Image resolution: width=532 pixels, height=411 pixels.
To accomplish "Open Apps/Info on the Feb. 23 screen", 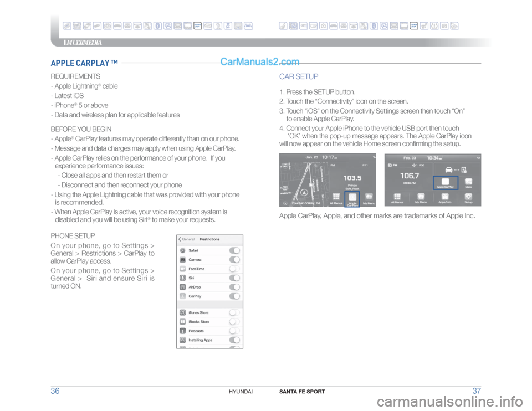I will [445, 198].
